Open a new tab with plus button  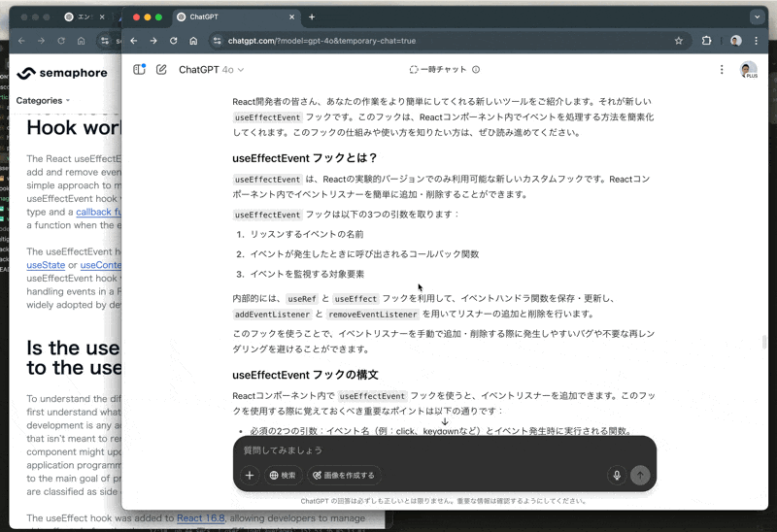(x=312, y=17)
